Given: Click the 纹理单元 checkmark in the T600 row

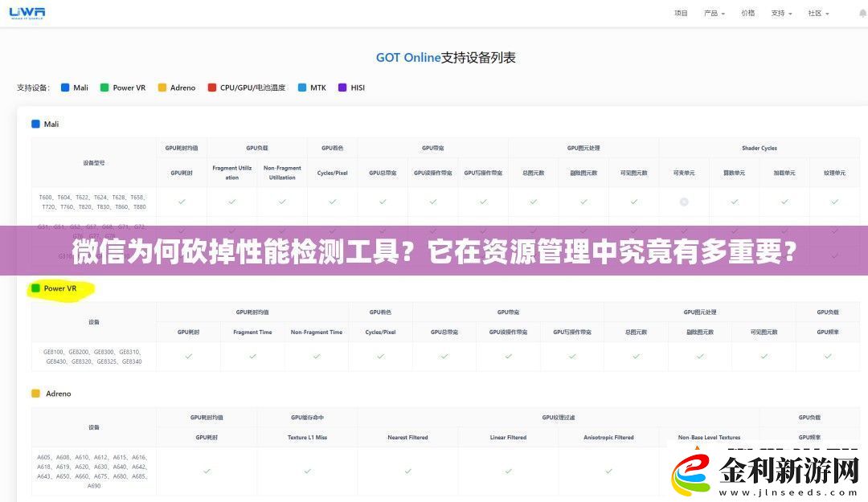Looking at the screenshot, I should [834, 202].
